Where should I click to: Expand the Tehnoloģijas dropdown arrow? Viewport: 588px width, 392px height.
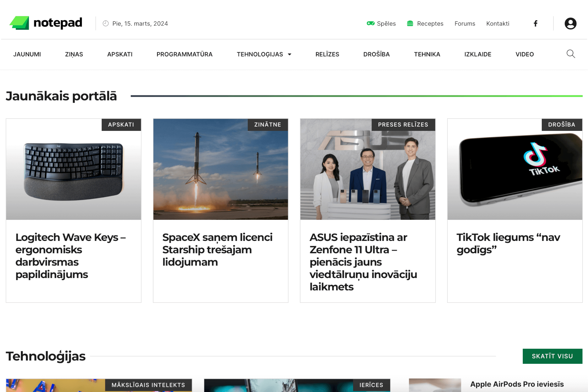tap(289, 55)
